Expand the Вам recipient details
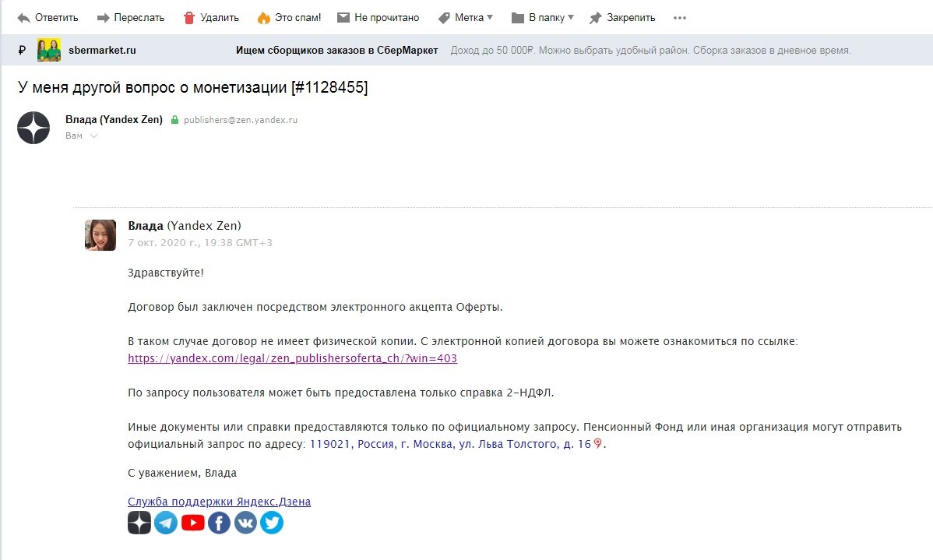The image size is (933, 560). coord(81,135)
